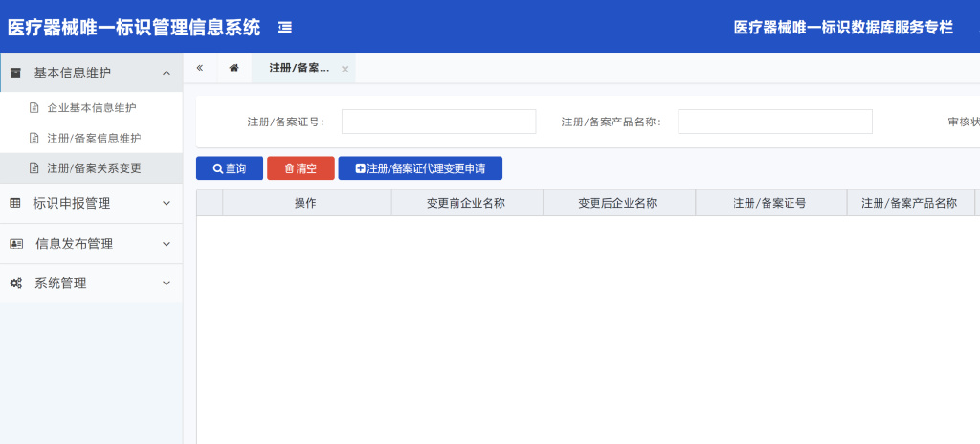Click 注册/备案证代理变更申请 button
Image resolution: width=980 pixels, height=444 pixels.
[420, 168]
